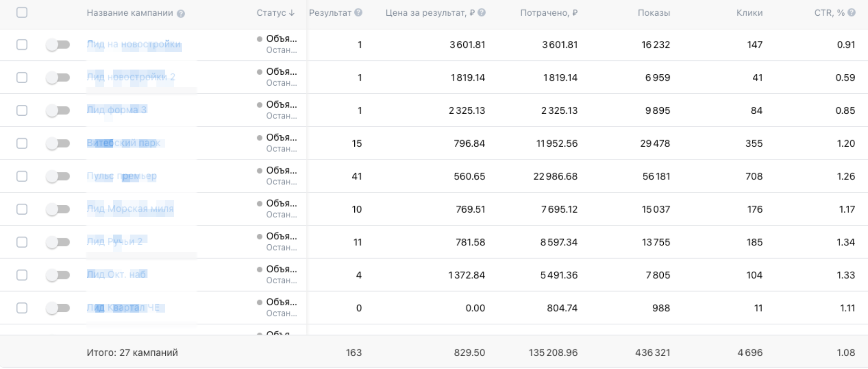Click help icon beside Результат header
The width and height of the screenshot is (868, 369).
pyautogui.click(x=359, y=13)
